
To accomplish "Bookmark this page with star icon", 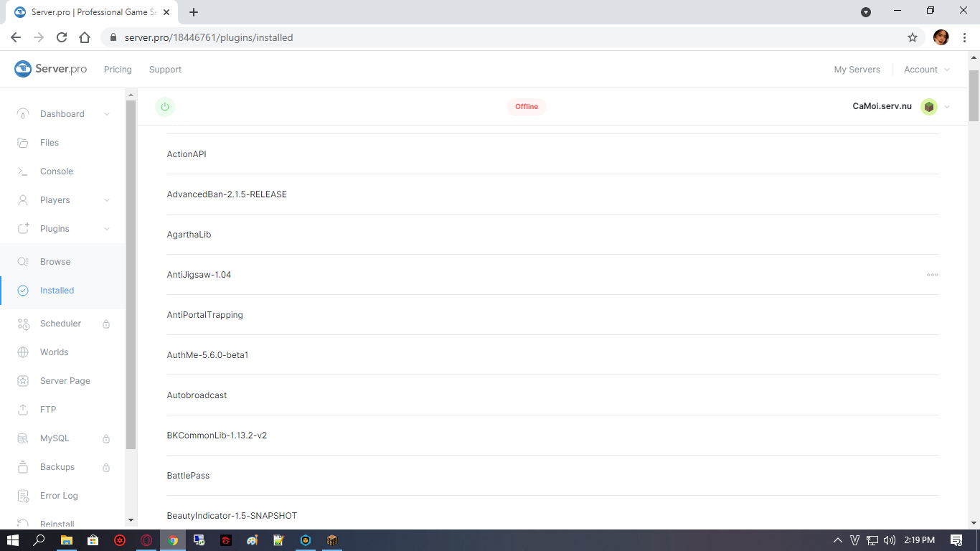I will click(x=913, y=37).
